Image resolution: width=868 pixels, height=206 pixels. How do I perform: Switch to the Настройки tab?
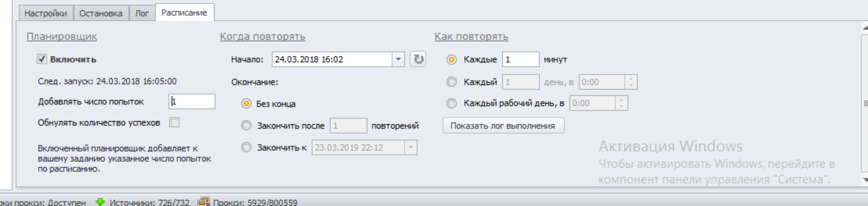tap(45, 13)
